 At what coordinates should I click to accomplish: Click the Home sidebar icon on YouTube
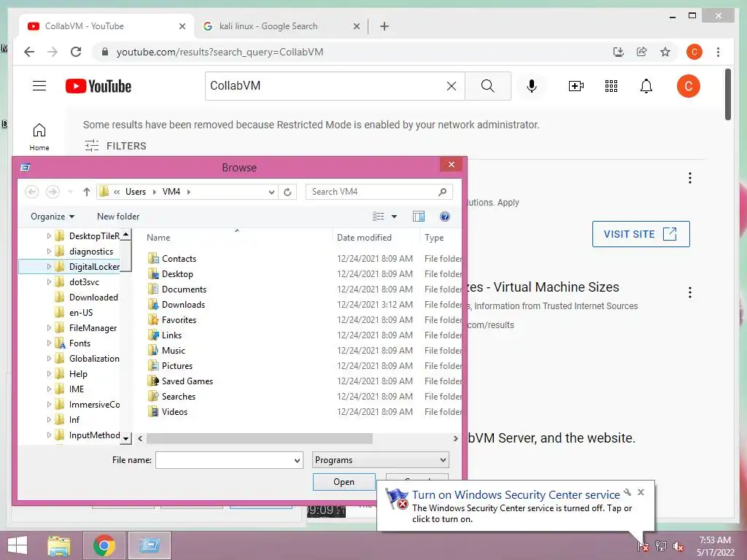click(x=39, y=136)
